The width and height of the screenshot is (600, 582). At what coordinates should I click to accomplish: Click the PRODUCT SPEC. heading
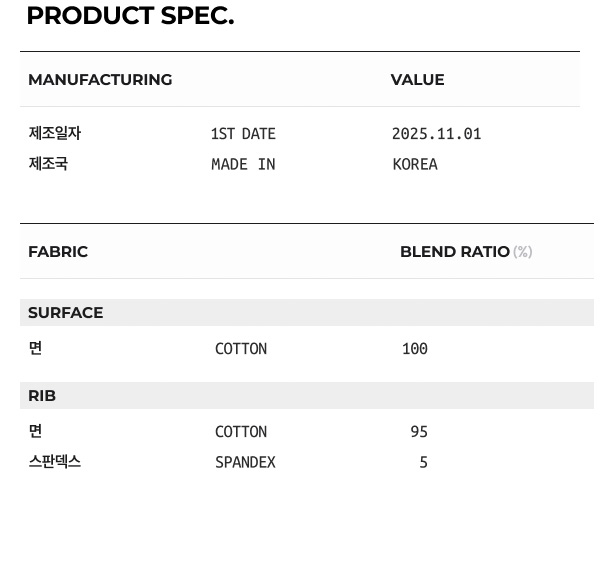tap(130, 16)
